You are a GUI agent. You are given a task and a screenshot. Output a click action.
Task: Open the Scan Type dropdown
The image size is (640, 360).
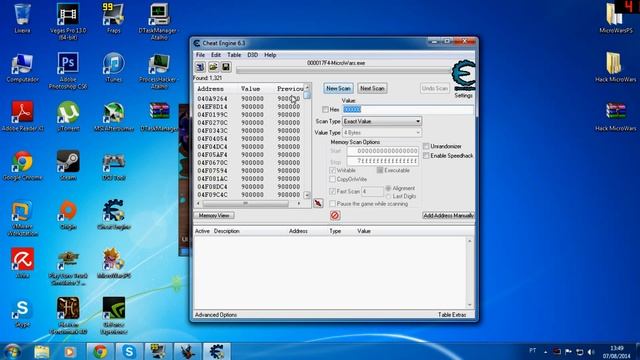coord(382,121)
